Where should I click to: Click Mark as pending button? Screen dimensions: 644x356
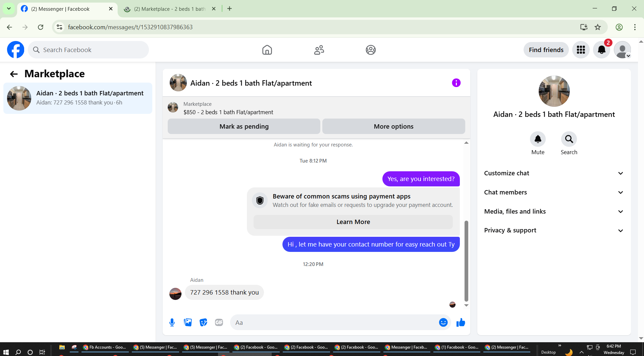(244, 126)
